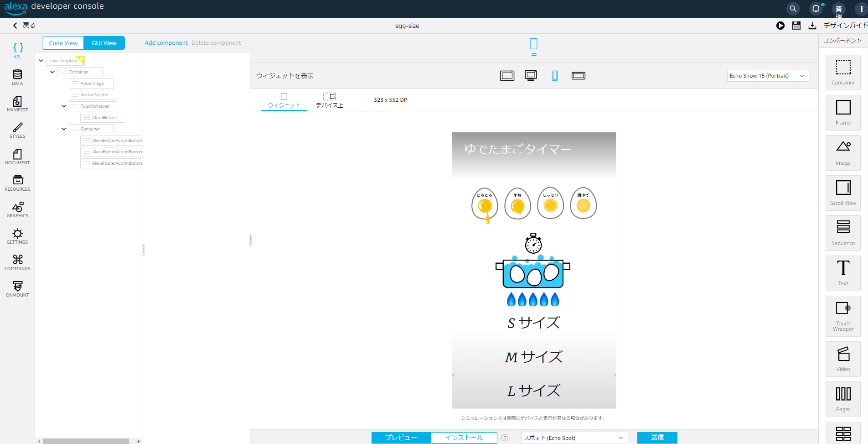Collapse the TouchWrapper tree node
Screen dimensions: 868x444
[x=64, y=106]
